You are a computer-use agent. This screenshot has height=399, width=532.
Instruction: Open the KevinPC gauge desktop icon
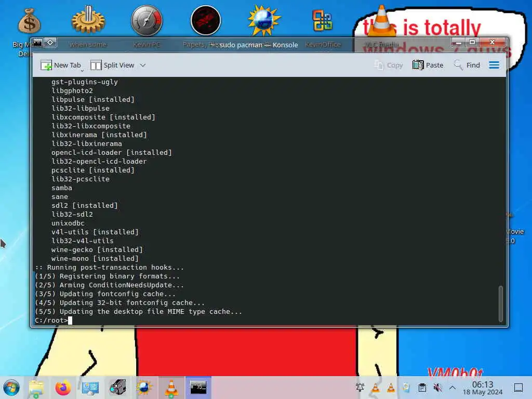point(147,20)
